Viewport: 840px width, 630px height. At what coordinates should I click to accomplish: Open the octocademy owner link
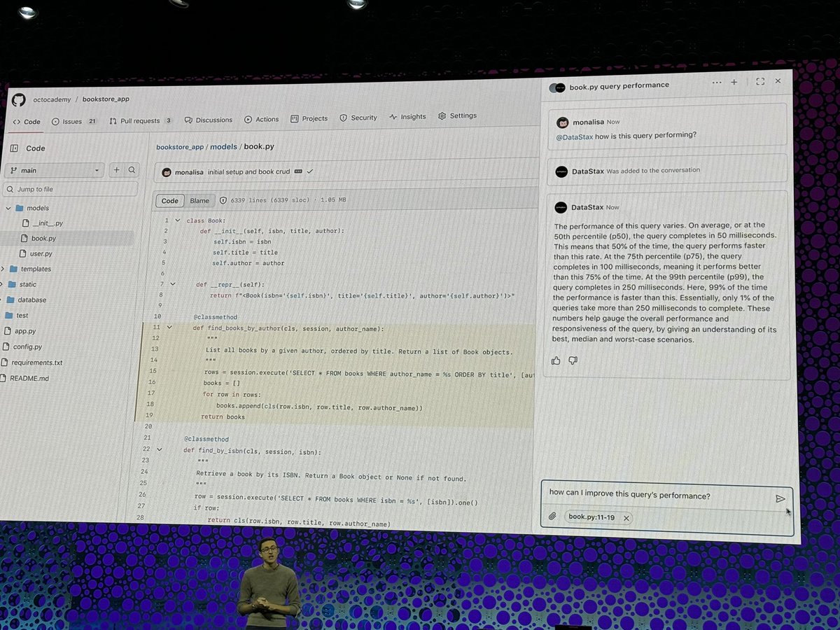point(52,99)
